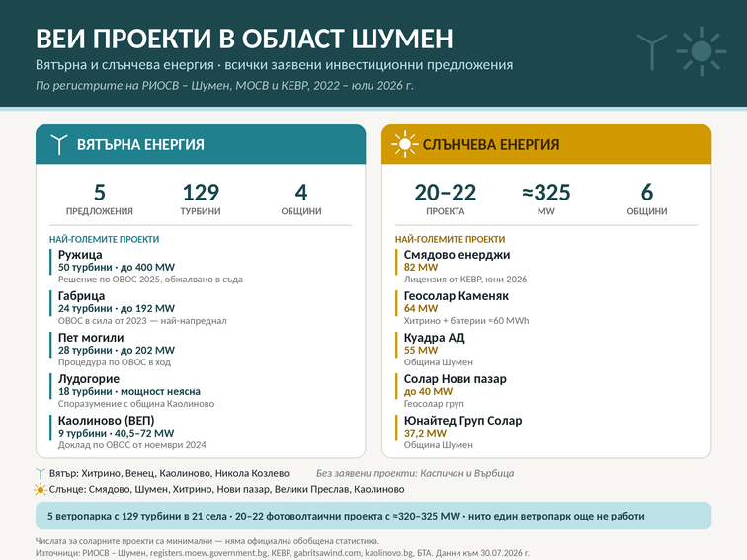Click the СЛЪНЧЕВА ЕНЕРГИЯ card heading
This screenshot has width=747, height=560.
click(x=491, y=145)
